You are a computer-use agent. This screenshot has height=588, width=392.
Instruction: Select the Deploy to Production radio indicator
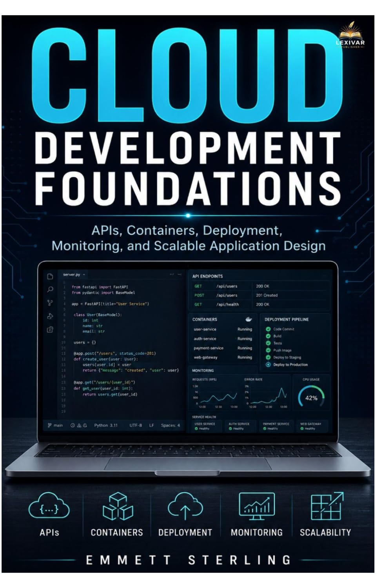coord(268,364)
